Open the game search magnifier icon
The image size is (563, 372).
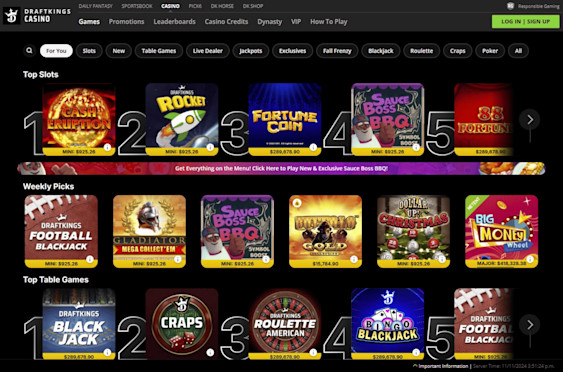coord(29,51)
